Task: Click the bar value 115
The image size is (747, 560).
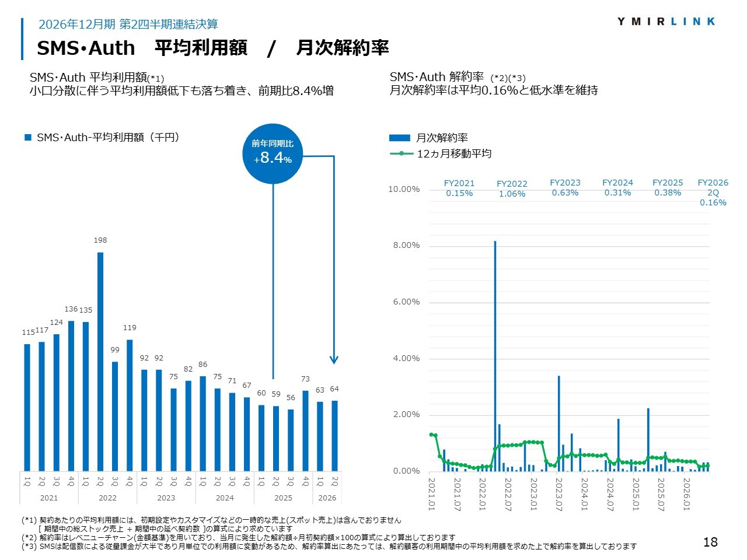Action: (28, 332)
